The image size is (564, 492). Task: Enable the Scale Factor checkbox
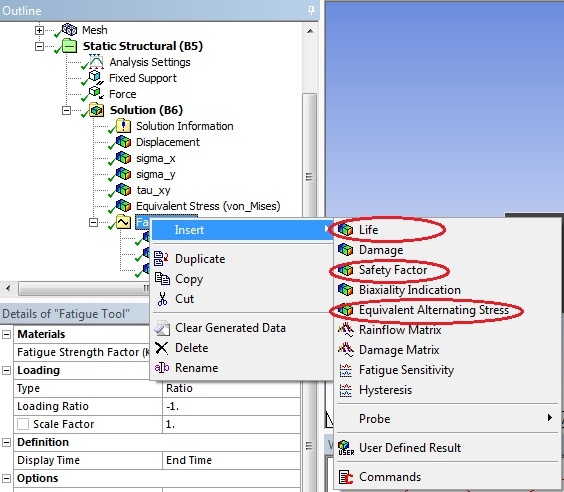pos(23,424)
